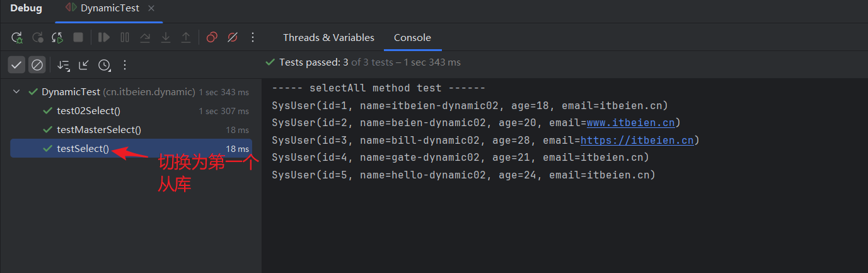This screenshot has height=273, width=868.
Task: Collapse the DynamicTest tree node
Action: (x=16, y=92)
